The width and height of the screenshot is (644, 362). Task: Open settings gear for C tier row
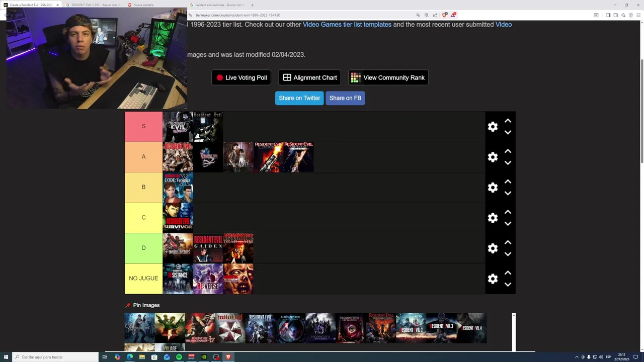point(493,218)
